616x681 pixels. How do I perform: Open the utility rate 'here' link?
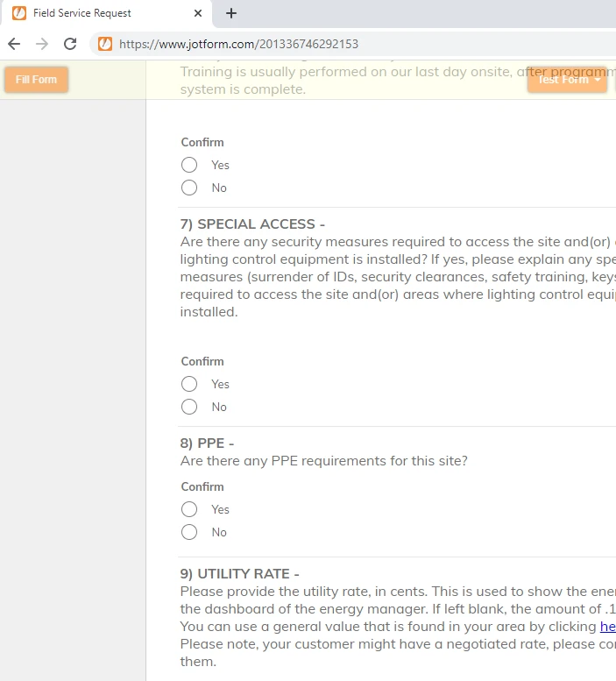[608, 627]
